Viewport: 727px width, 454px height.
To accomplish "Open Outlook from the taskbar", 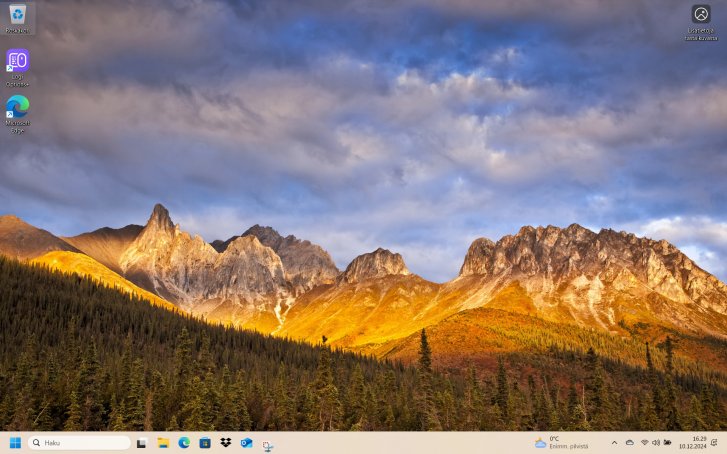I will 246,442.
